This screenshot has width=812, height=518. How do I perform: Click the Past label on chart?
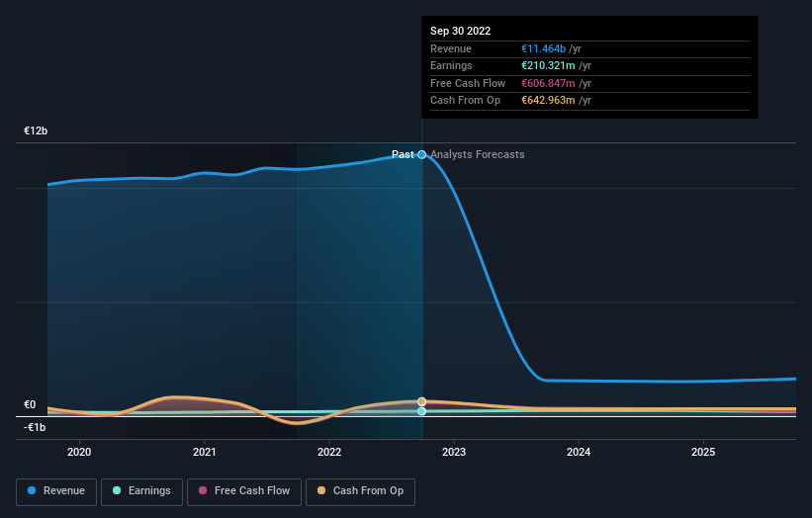[403, 155]
